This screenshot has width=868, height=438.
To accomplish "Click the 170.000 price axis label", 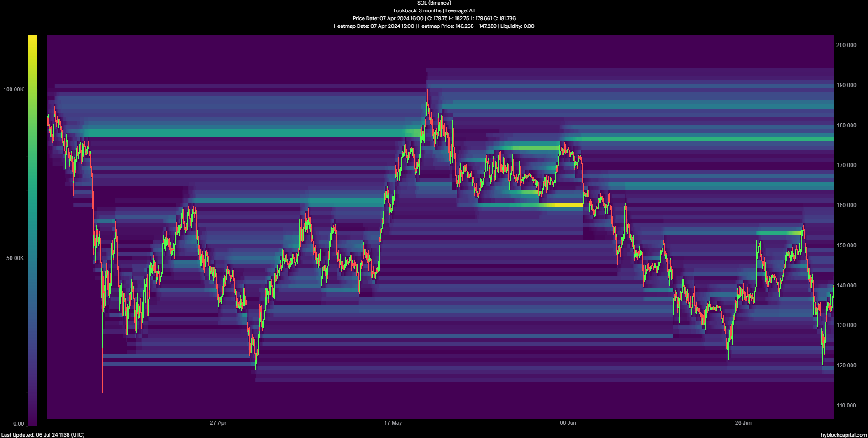I will click(x=846, y=165).
